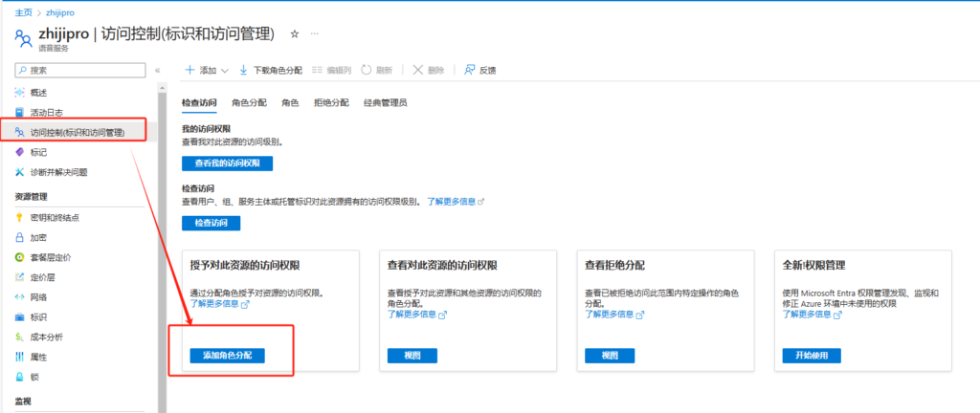Click the 检查访问 blue button
This screenshot has width=980, height=413.
coord(212,223)
